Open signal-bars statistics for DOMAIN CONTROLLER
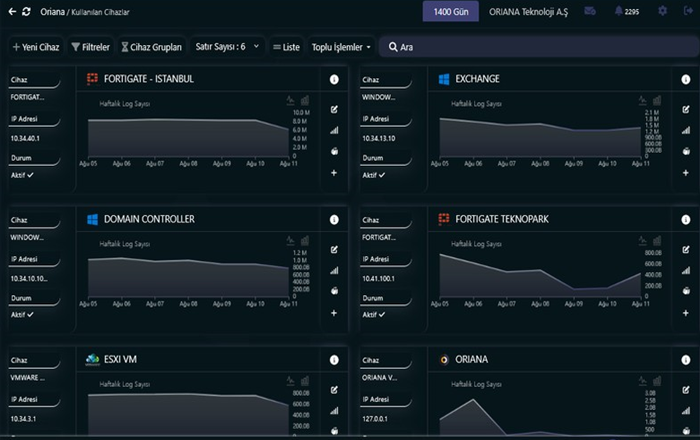Viewport: 700px width, 440px height. (334, 270)
